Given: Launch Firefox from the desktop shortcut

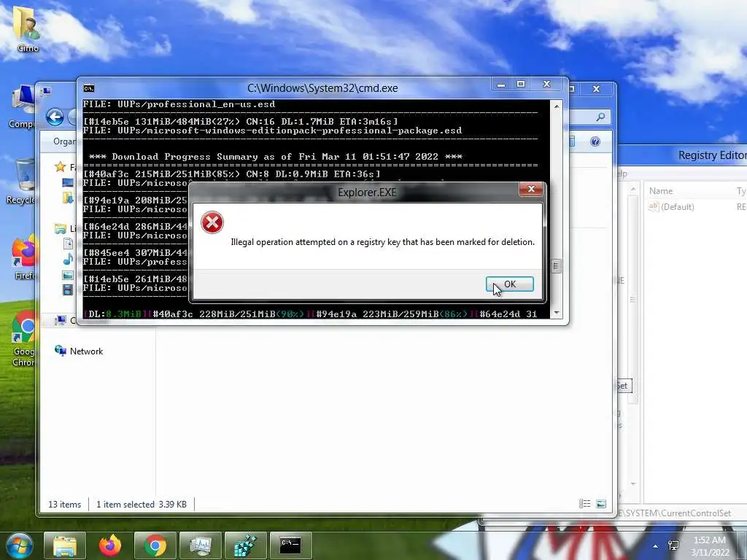Looking at the screenshot, I should 24,257.
